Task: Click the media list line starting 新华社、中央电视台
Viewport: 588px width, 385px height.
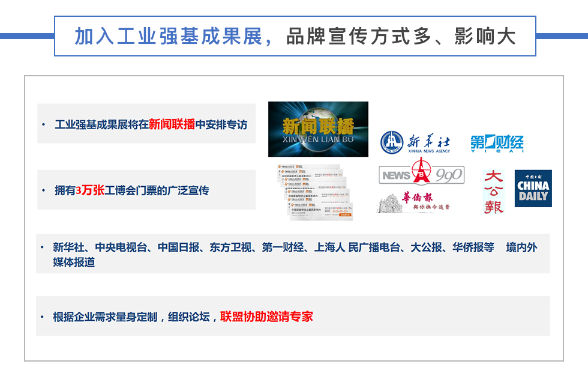Action: pyautogui.click(x=295, y=247)
